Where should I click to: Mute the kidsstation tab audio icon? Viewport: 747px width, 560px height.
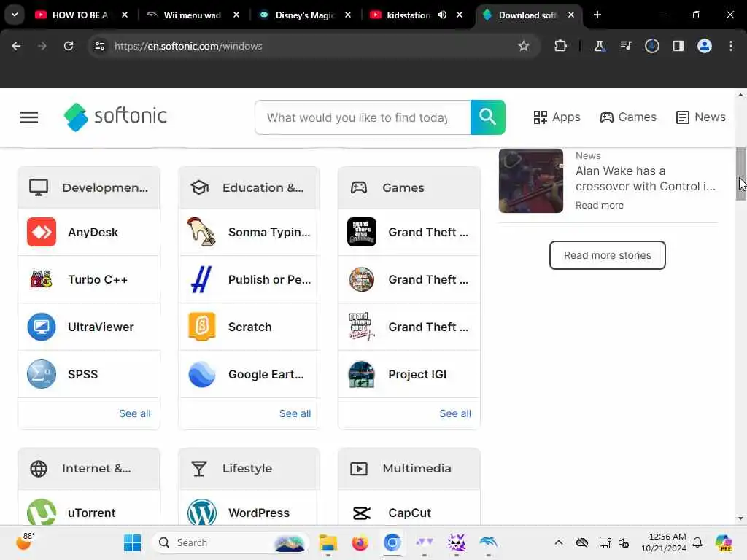coord(442,15)
